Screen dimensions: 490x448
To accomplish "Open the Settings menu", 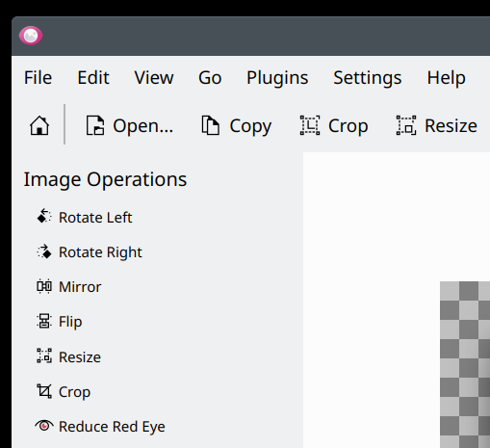I will click(x=368, y=78).
